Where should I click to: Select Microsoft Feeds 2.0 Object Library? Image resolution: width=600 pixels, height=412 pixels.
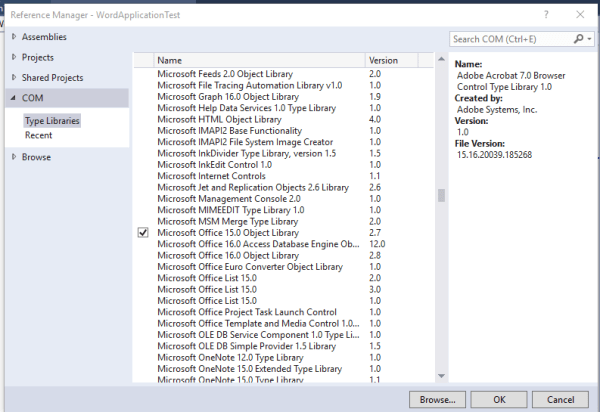coord(284,74)
